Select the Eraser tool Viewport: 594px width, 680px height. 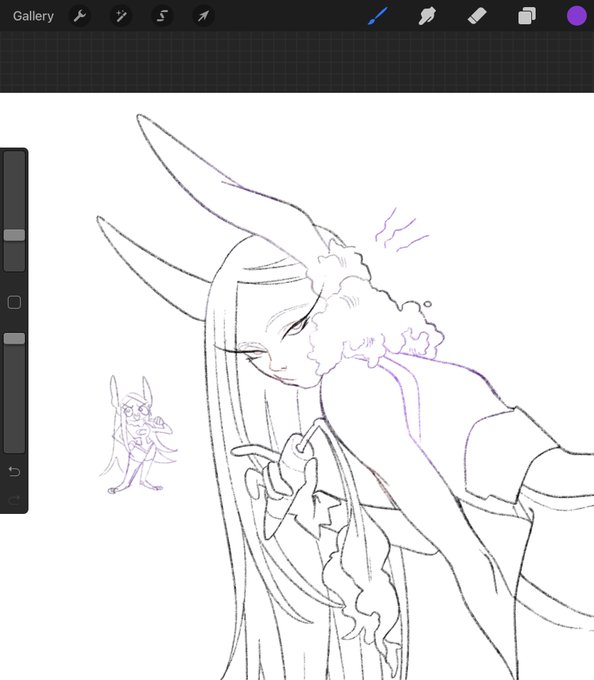point(477,16)
